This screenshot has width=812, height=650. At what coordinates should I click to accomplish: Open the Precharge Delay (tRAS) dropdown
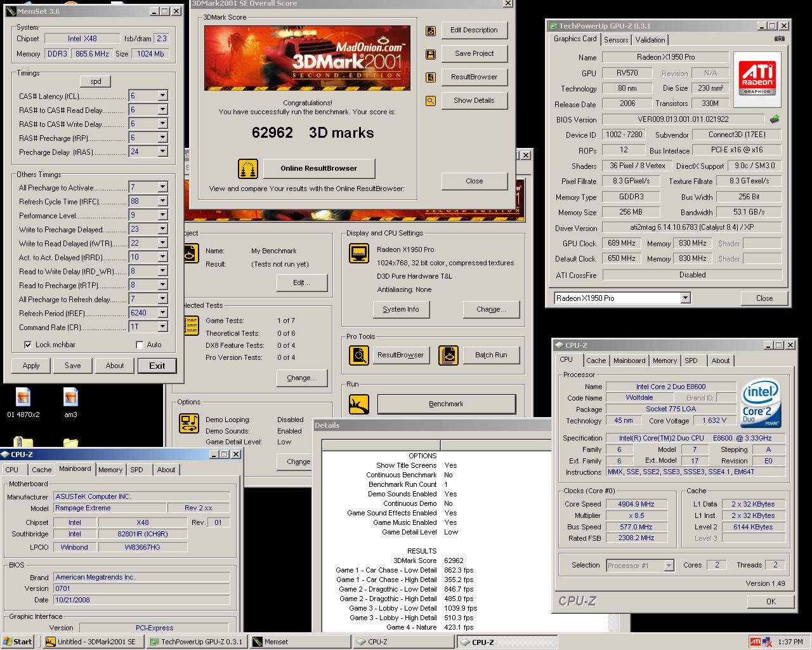pos(162,152)
